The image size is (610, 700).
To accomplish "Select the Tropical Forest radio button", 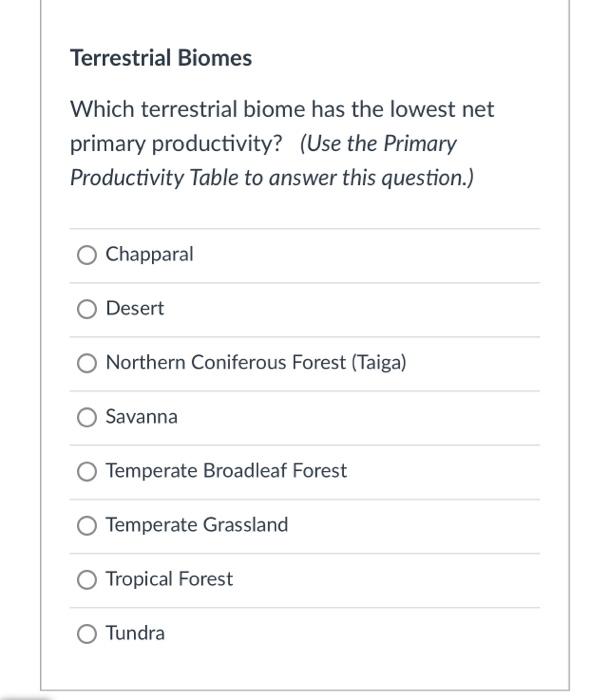I will pos(88,579).
